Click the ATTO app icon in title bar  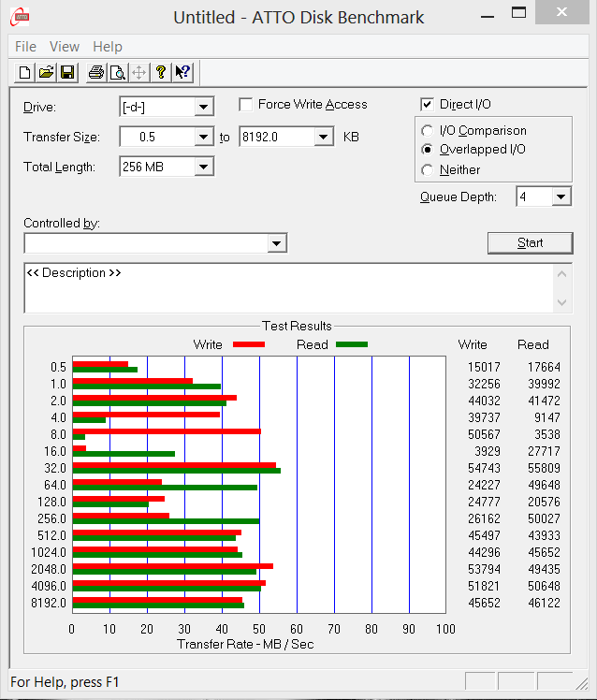tap(19, 16)
